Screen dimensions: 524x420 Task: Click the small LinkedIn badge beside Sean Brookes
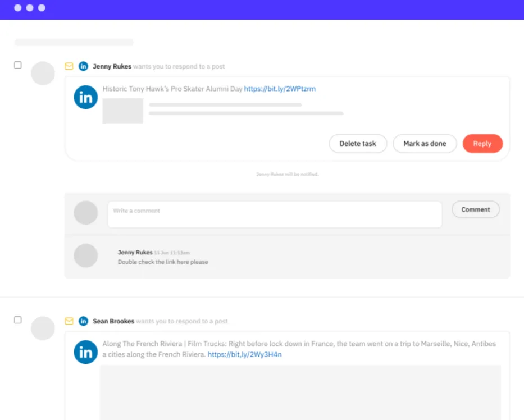tap(83, 321)
